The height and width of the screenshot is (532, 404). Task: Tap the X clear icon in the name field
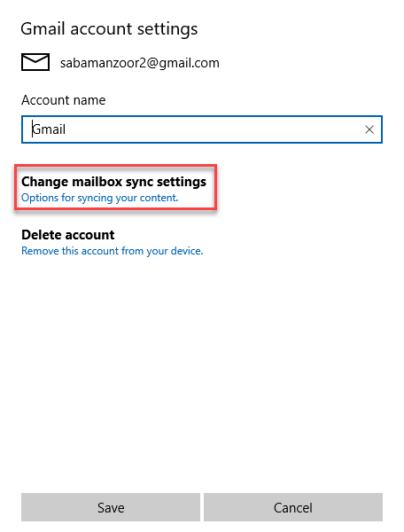click(x=369, y=129)
